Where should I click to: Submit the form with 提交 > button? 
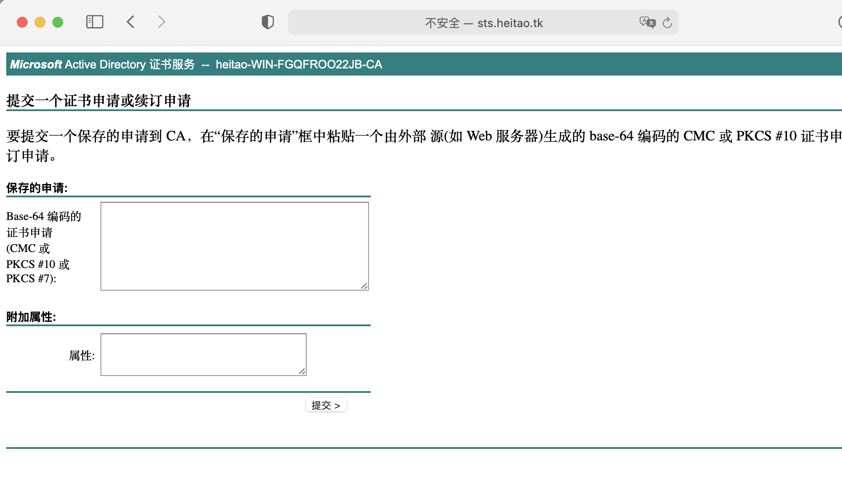[326, 405]
